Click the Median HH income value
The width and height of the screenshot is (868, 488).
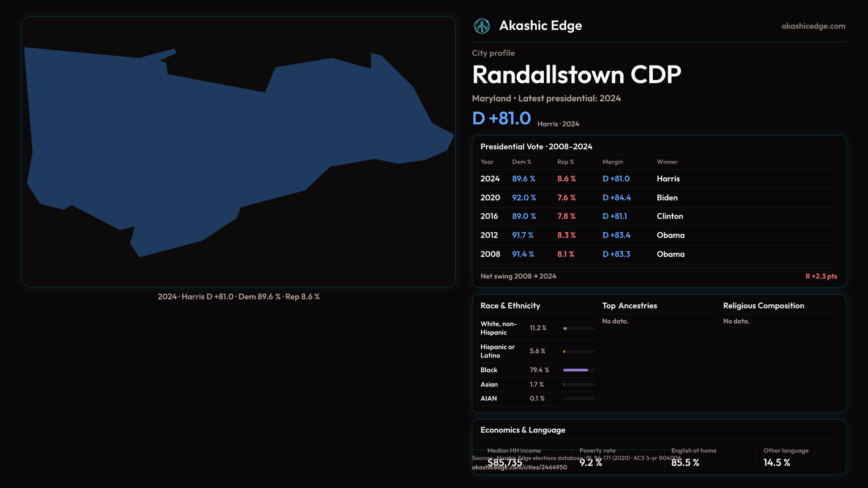click(x=505, y=463)
